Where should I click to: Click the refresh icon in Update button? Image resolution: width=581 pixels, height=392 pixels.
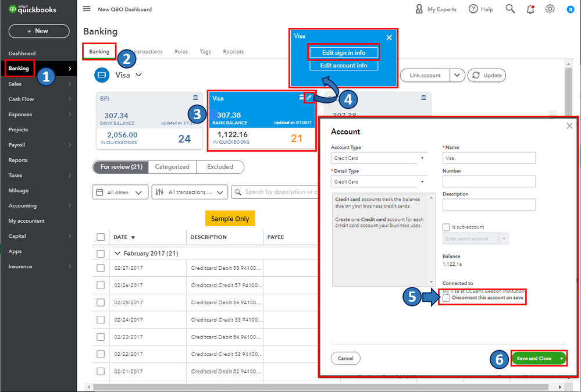tap(476, 75)
